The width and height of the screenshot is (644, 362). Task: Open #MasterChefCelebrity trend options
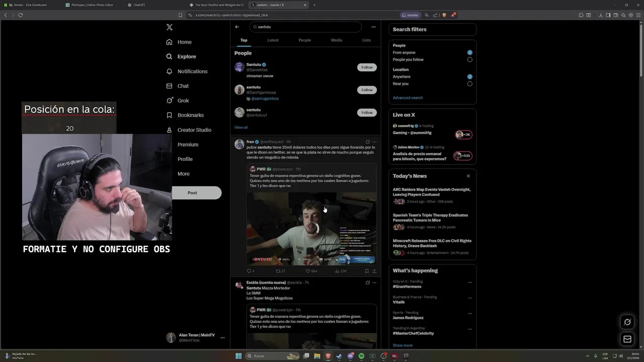[x=470, y=329]
